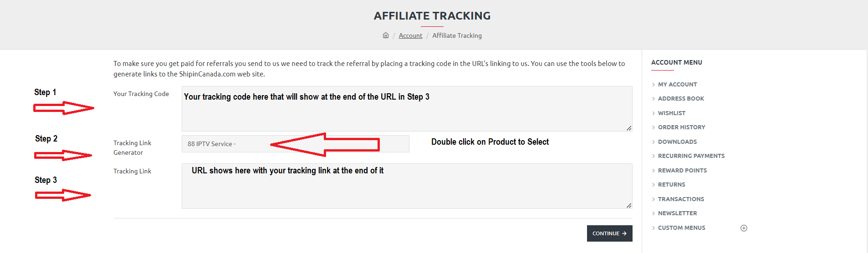
Task: Go to Transactions menu item
Action: point(681,199)
